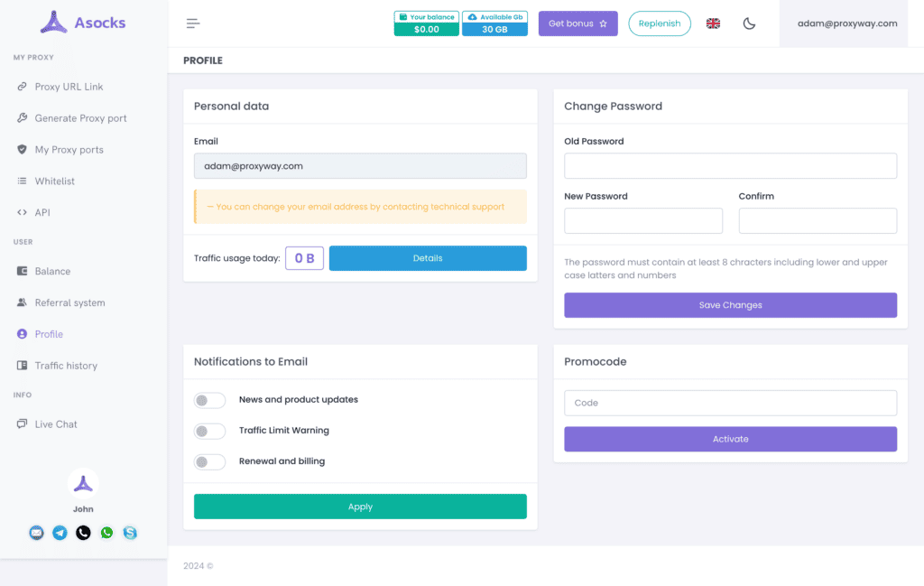Enable News and product updates toggle
Viewport: 924px width, 586px height.
[x=209, y=400]
